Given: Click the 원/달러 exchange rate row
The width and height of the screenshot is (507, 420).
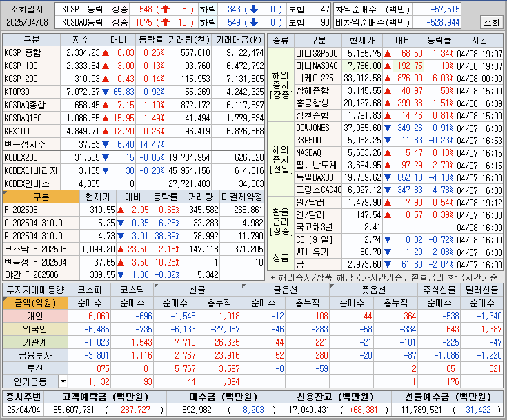Looking at the screenshot, I should pos(399,202).
